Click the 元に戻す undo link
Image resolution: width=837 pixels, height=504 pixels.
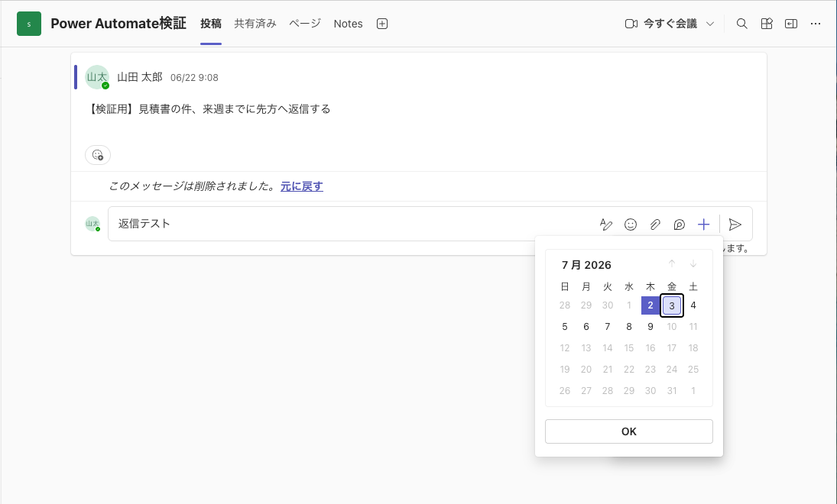pyautogui.click(x=302, y=186)
